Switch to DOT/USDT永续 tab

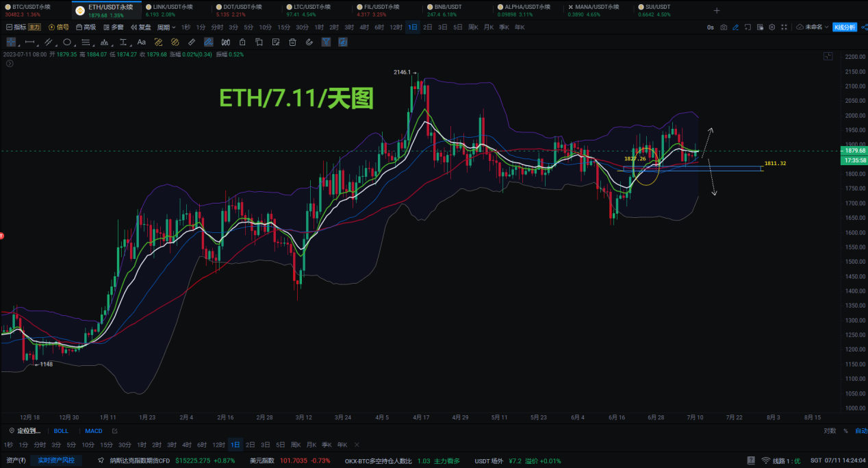tap(246, 10)
